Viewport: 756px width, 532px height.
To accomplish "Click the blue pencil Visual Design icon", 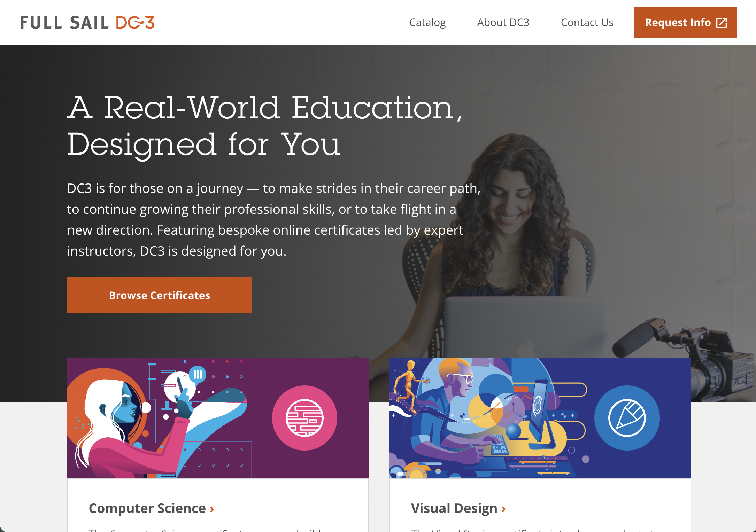I will [627, 418].
